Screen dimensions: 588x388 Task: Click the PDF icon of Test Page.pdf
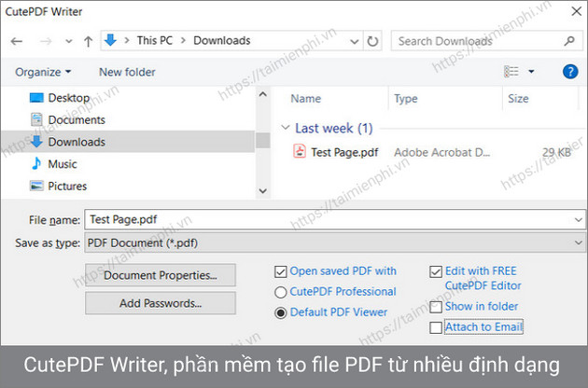300,151
